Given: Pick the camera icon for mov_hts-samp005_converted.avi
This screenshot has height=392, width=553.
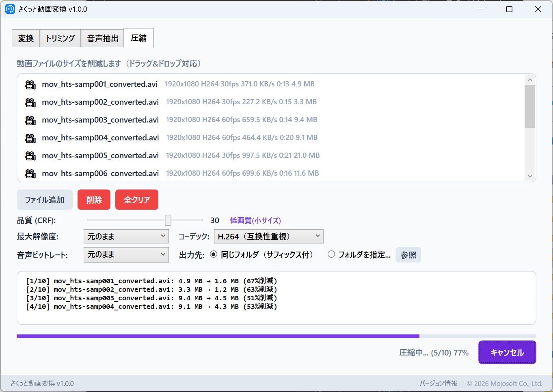Looking at the screenshot, I should (30, 156).
